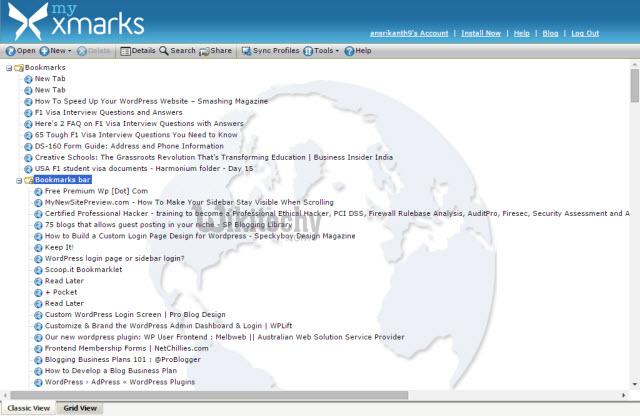640x416 pixels.
Task: Click the vertical scrollbar thumb
Action: (634, 85)
